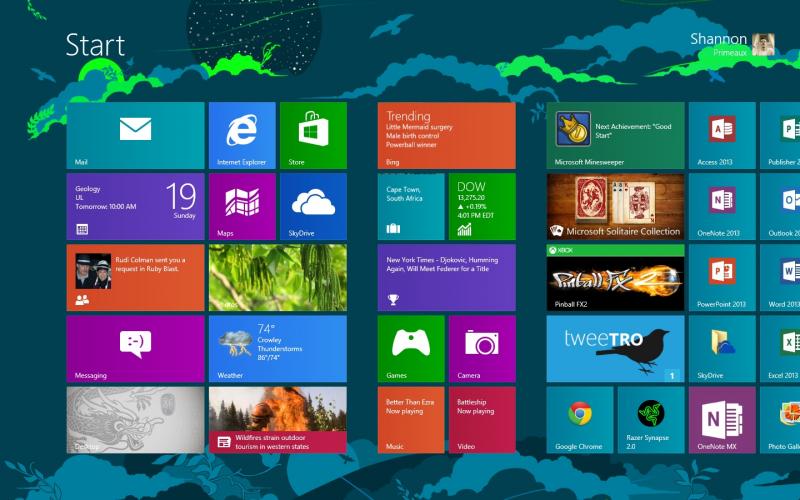
Task: Launch Excel 2013
Action: 780,348
